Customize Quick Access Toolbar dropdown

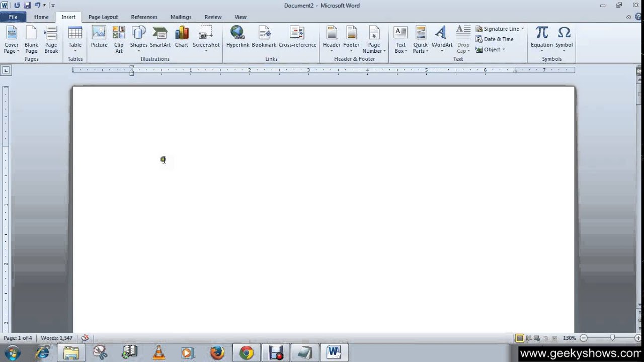(53, 6)
